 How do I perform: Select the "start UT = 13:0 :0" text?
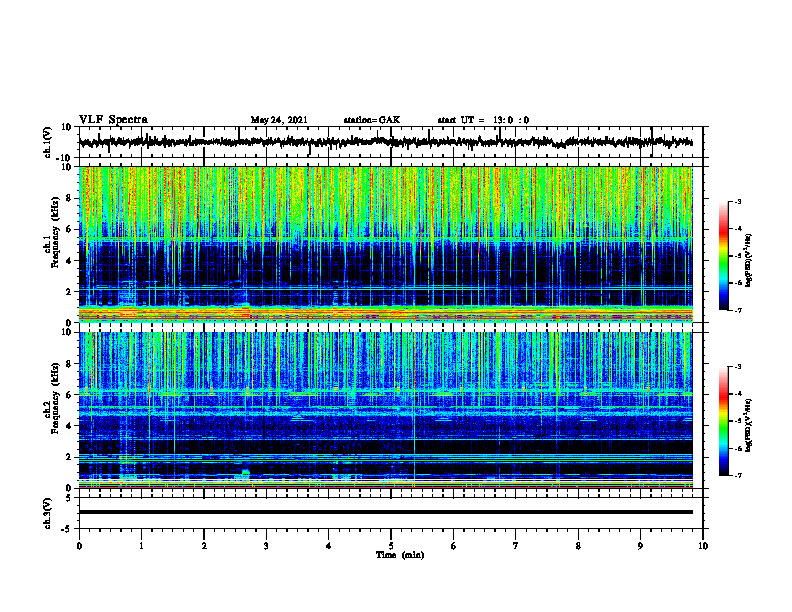pos(483,120)
